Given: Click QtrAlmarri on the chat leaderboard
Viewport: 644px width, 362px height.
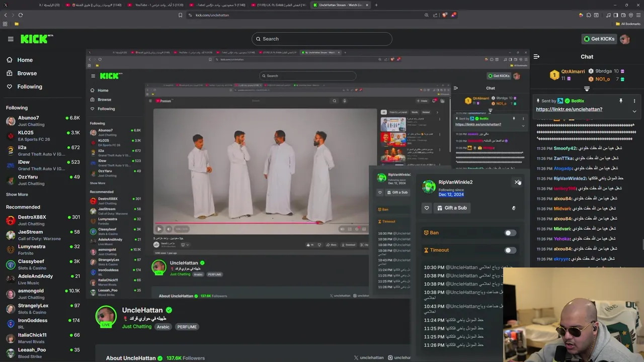Looking at the screenshot, I should coord(574,71).
